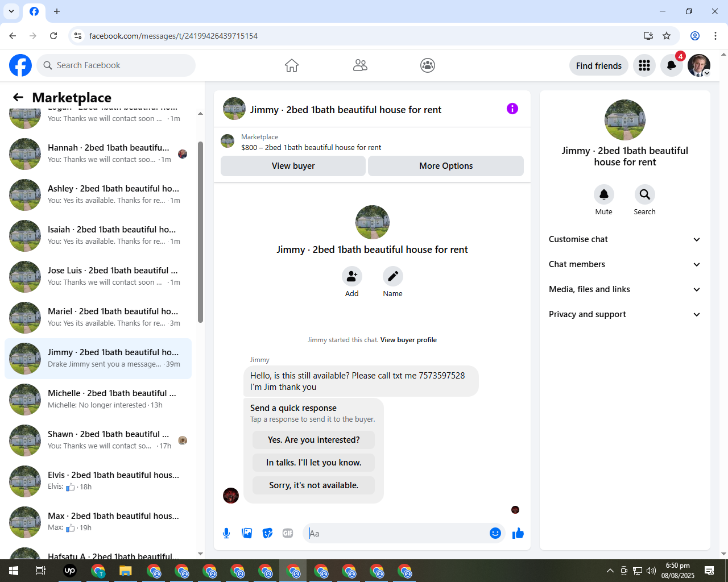Send quick reply Sorry, it's not available.
Screen dimensions: 728x582
313,485
